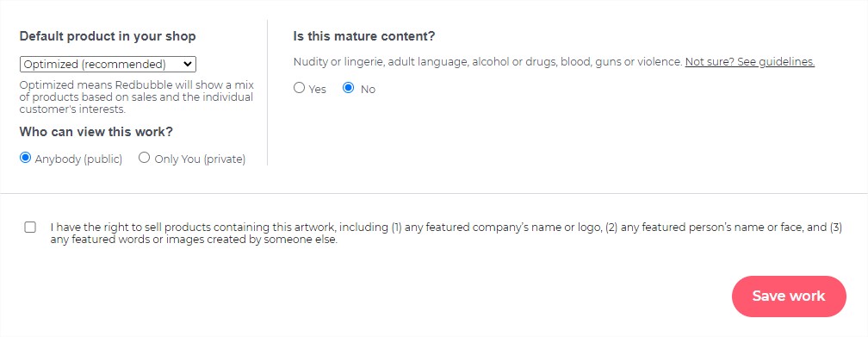Viewport: 868px width, 337px height.
Task: Click the 'No' text label beside its radio
Action: 369,90
